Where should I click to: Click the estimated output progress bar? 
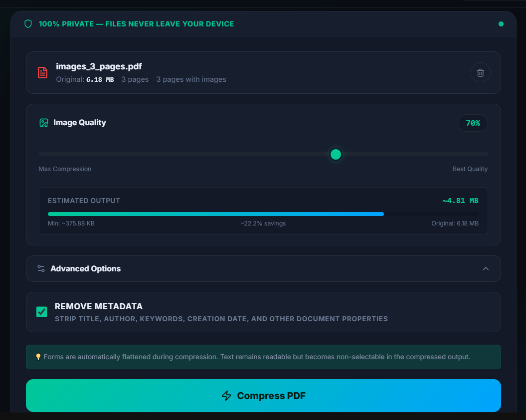[263, 214]
